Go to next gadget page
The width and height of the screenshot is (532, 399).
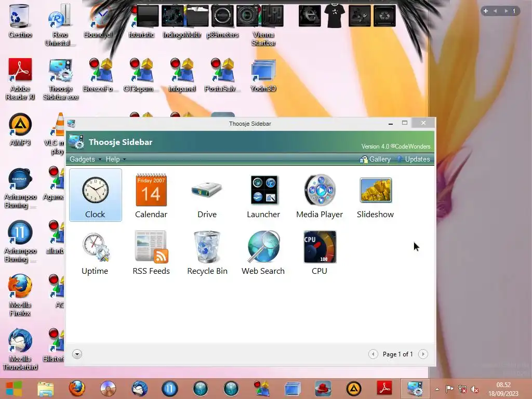tap(423, 354)
